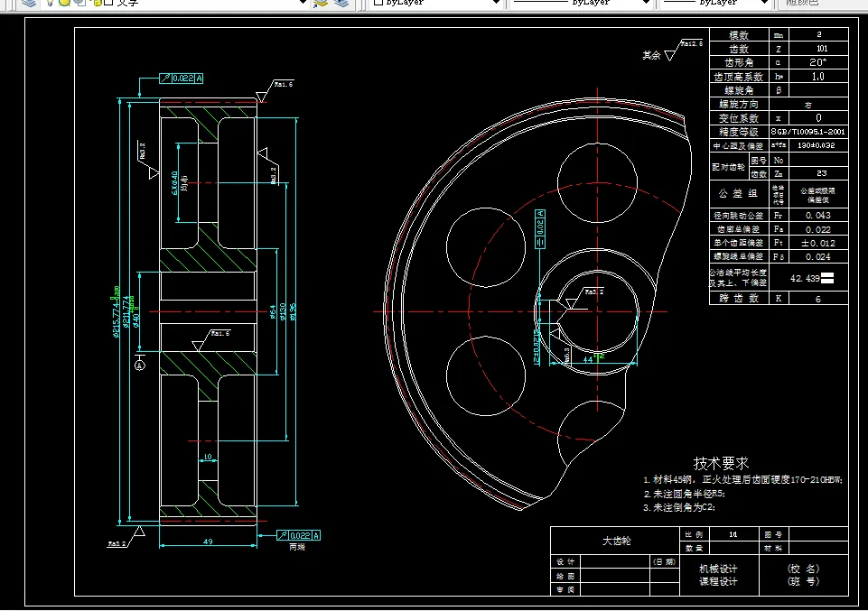Select note 3 未注倒角为C2
This screenshot has width=868, height=611.
[x=679, y=507]
